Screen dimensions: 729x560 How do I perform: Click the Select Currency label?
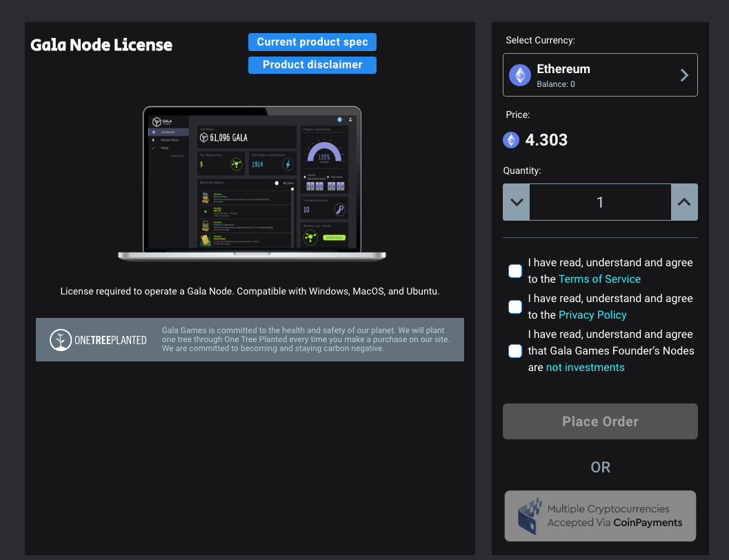[x=540, y=41]
